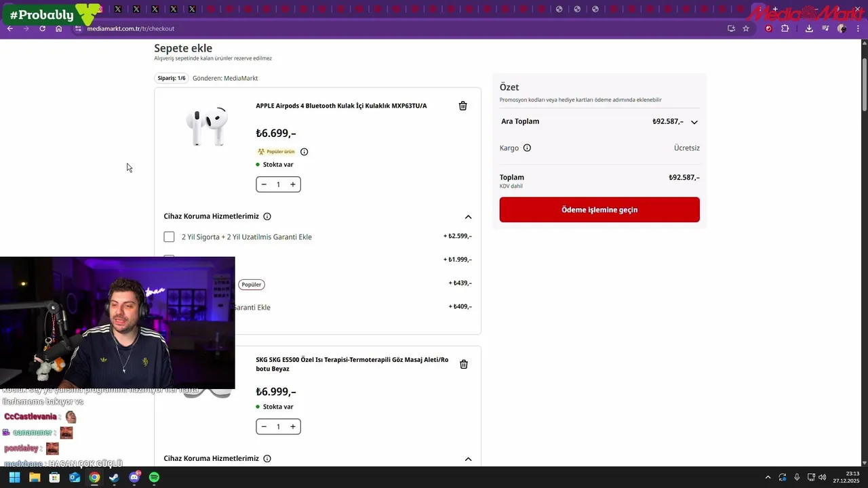868x488 pixels.
Task: Open Steam from taskbar
Action: (114, 477)
